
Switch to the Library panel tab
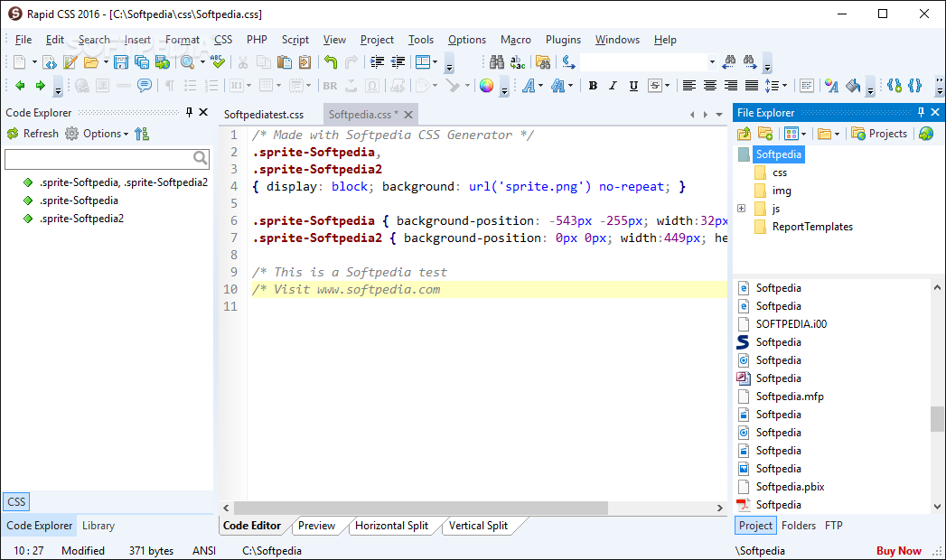98,526
